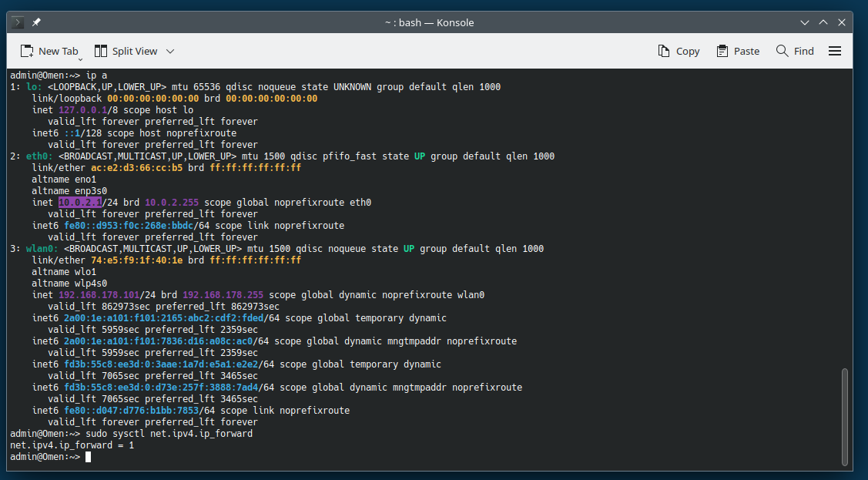The height and width of the screenshot is (480, 868).
Task: Click the Find magnifier icon
Action: coord(782,51)
